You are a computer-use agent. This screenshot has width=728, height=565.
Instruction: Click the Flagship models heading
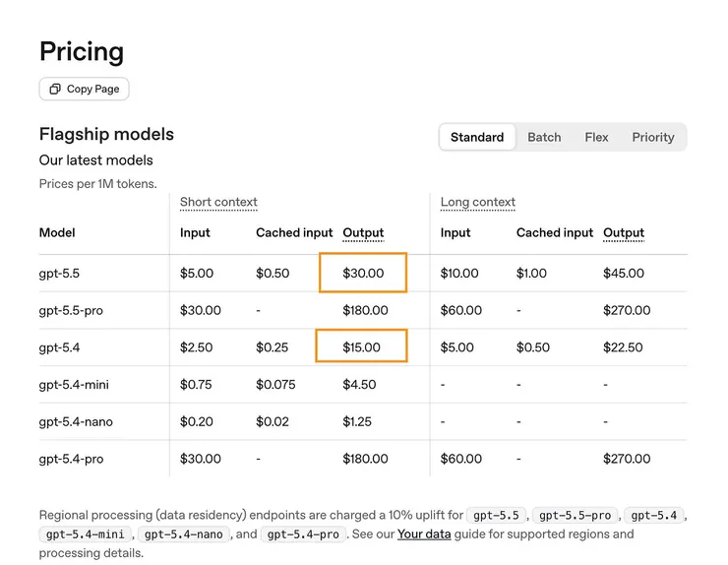pos(106,134)
